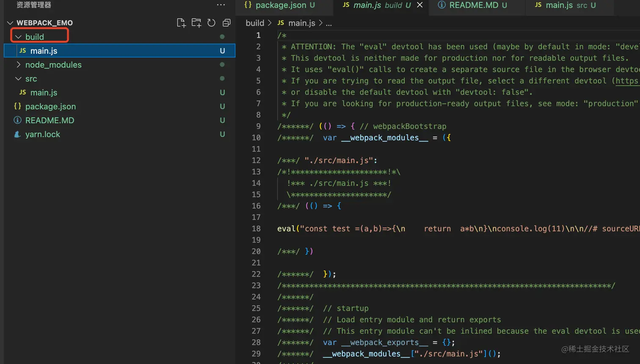Click the git status dot on build folder
640x364 pixels.
[x=222, y=37]
